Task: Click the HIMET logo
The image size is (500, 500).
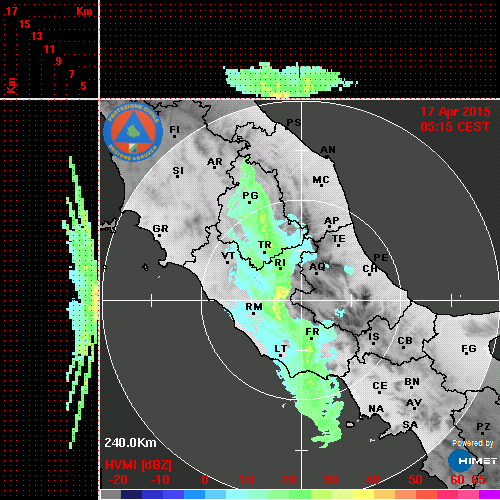Action: 472,461
